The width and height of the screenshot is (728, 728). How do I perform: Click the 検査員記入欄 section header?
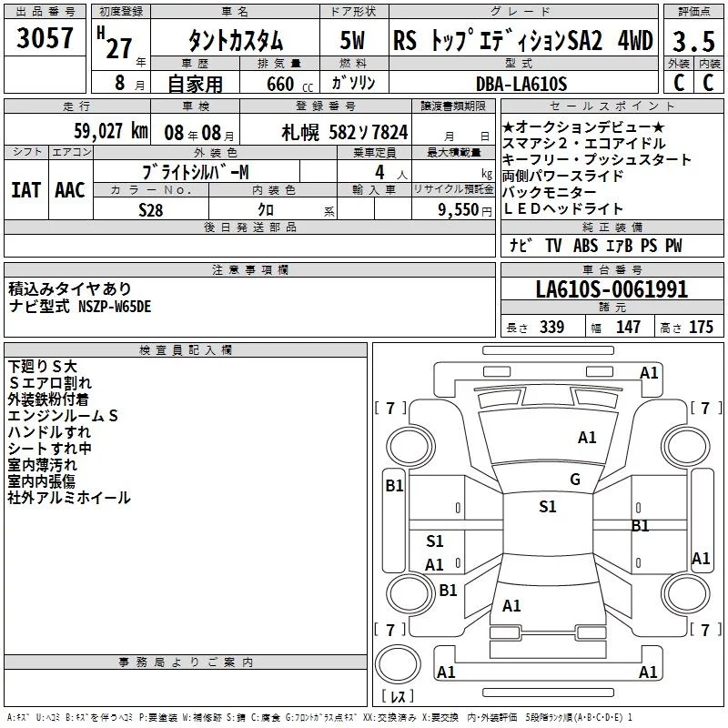pos(186,350)
